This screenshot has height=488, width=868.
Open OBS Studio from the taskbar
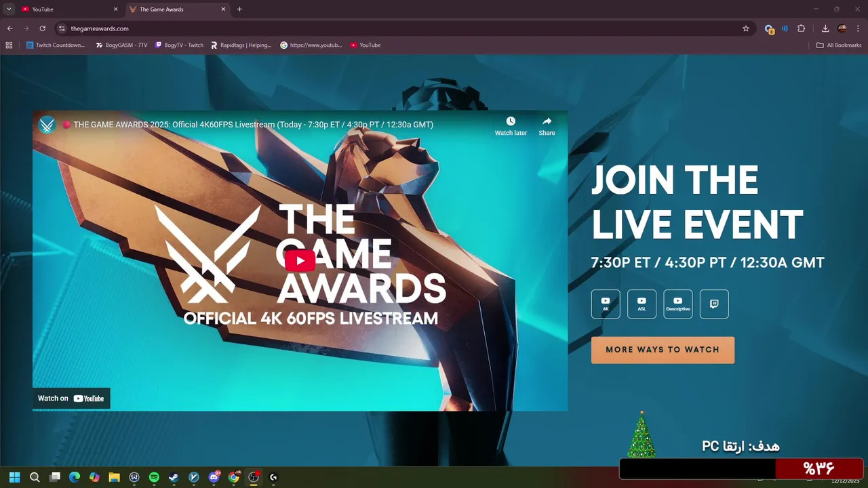[x=254, y=477]
